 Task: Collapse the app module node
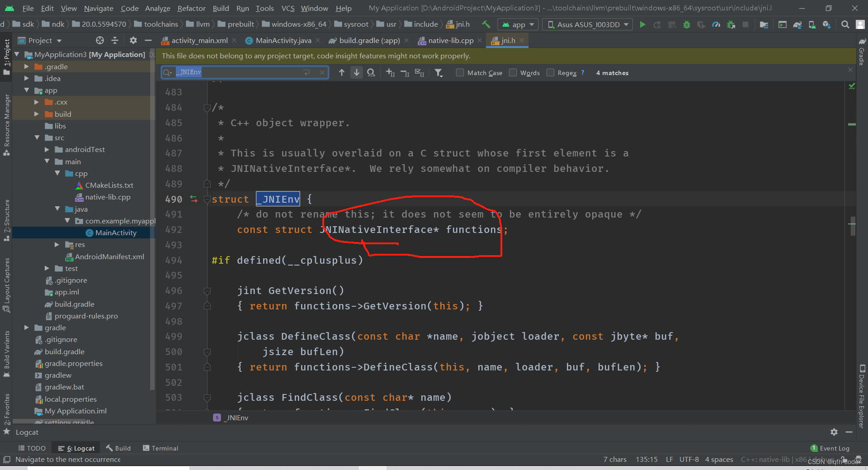(27, 90)
